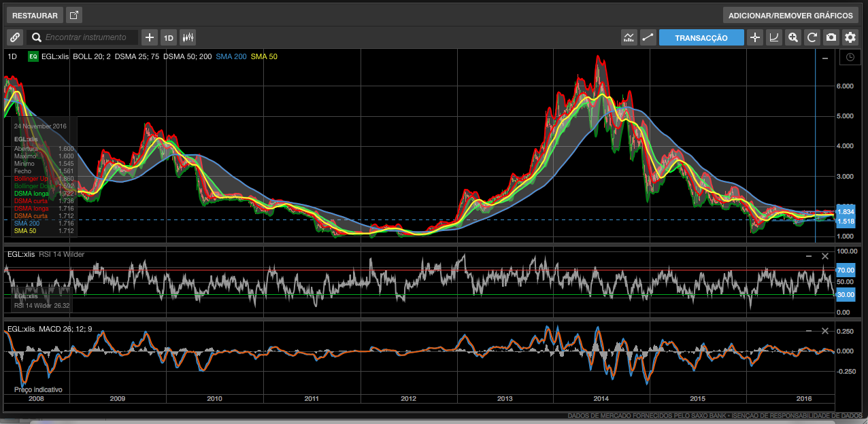Screen dimensions: 868x424
Task: Toggle the crosshair cursor tool
Action: [x=754, y=37]
